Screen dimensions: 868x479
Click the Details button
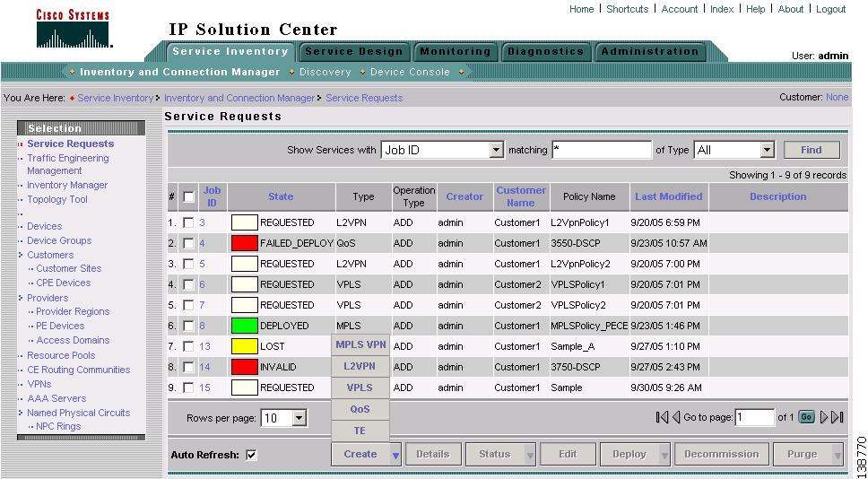[x=433, y=455]
